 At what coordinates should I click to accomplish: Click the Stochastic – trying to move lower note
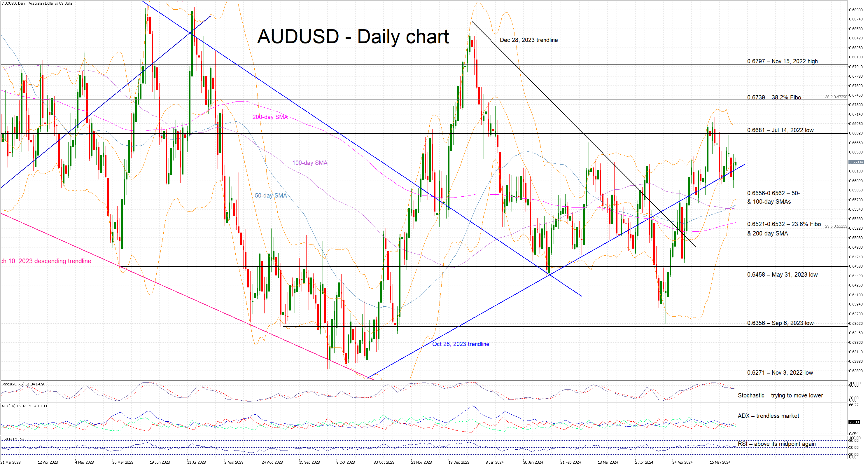(x=780, y=395)
